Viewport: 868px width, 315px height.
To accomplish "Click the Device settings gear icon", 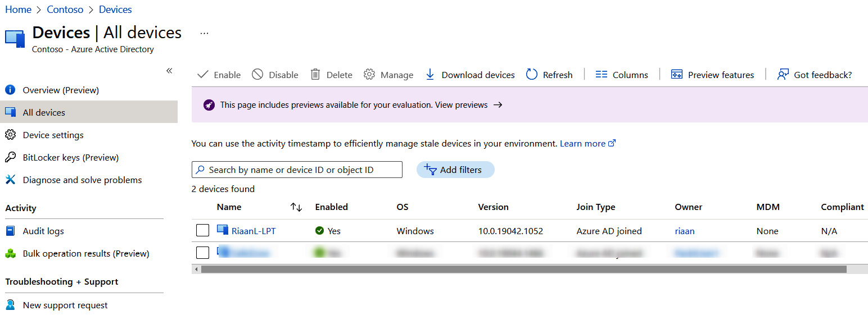I will coord(10,135).
